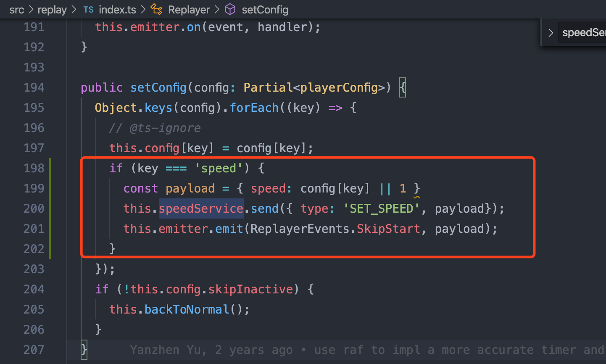Expand the replace field chevron in the find widget

(x=551, y=32)
